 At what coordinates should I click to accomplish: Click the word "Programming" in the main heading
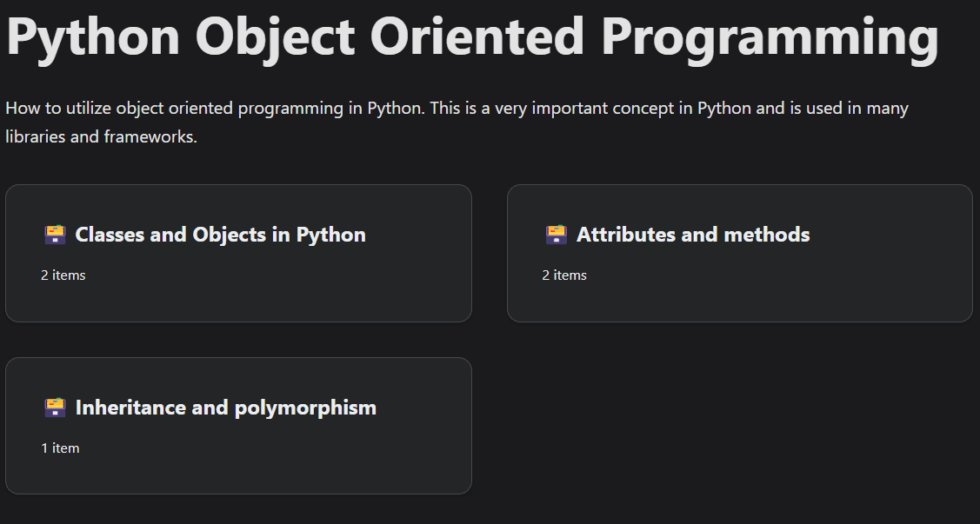point(769,36)
